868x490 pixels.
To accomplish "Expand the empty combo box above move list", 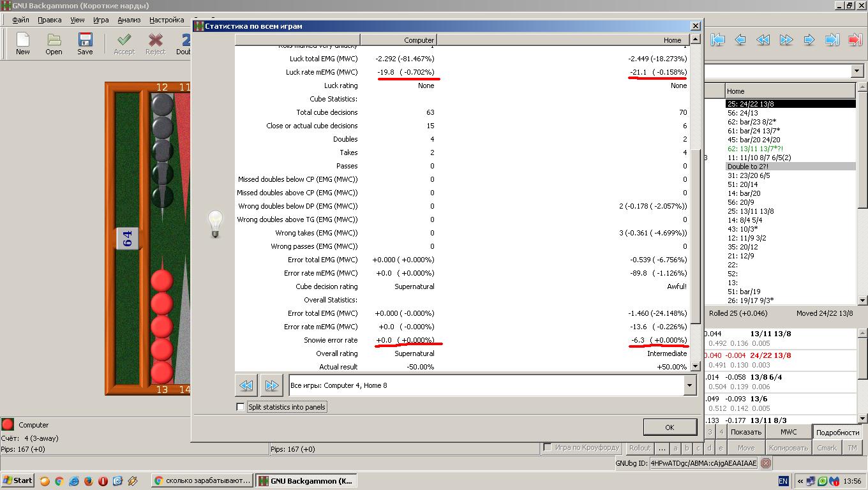I will [856, 71].
